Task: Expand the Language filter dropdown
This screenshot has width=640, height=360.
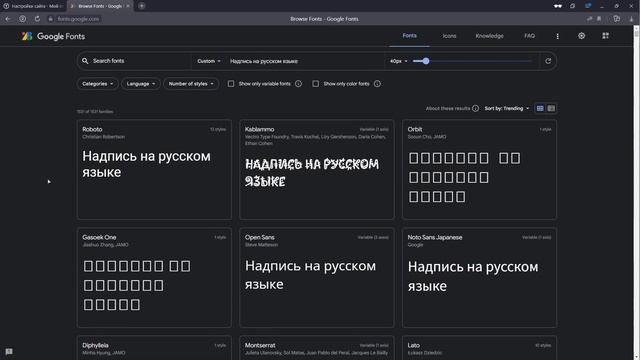Action: click(141, 84)
